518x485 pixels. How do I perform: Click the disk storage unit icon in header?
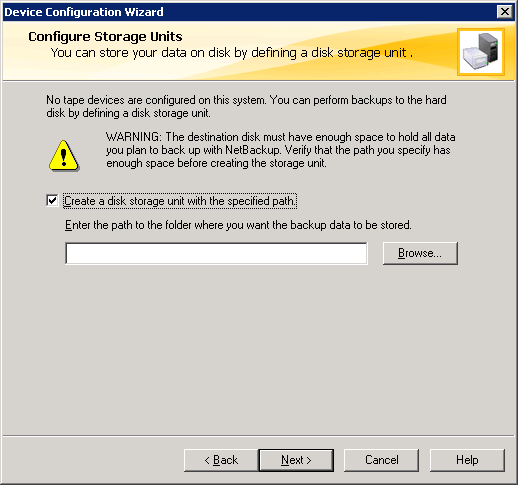[x=481, y=52]
